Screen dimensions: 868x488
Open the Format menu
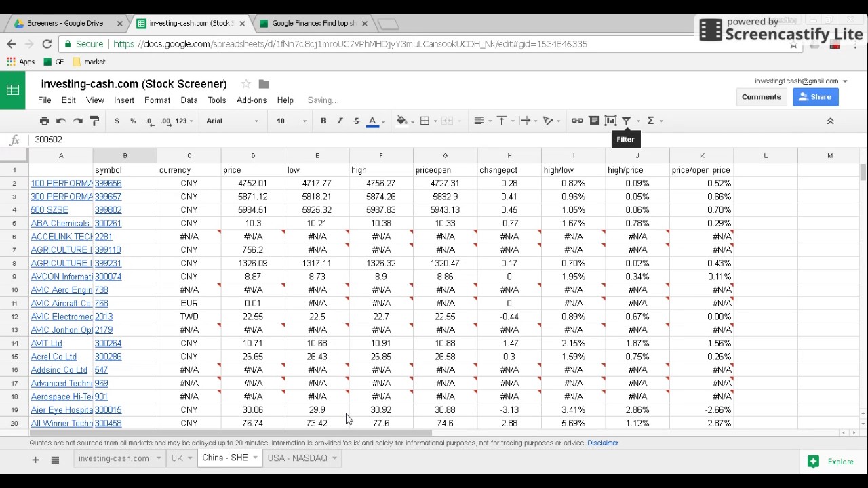pyautogui.click(x=157, y=100)
